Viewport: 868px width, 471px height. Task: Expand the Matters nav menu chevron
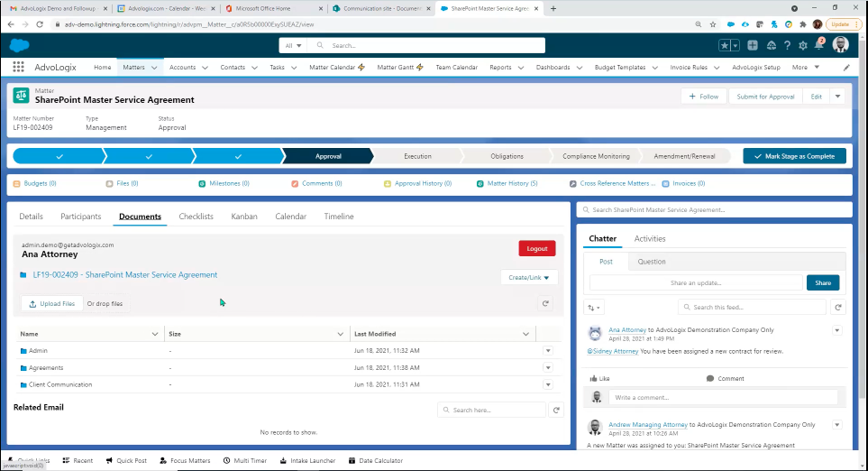point(155,68)
